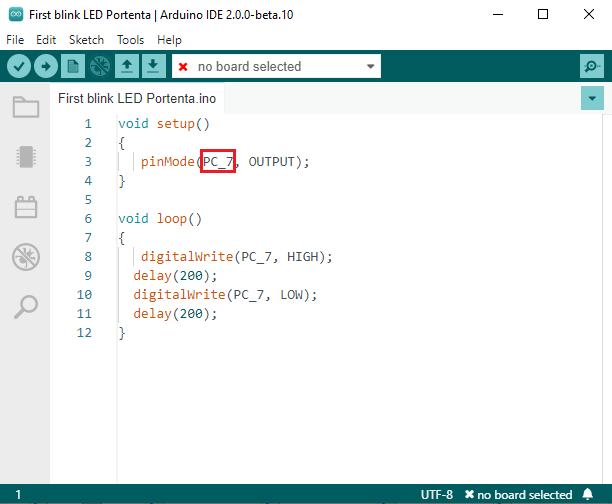This screenshot has width=612, height=504.
Task: Open sketch using the up-arrow icon
Action: tap(127, 66)
